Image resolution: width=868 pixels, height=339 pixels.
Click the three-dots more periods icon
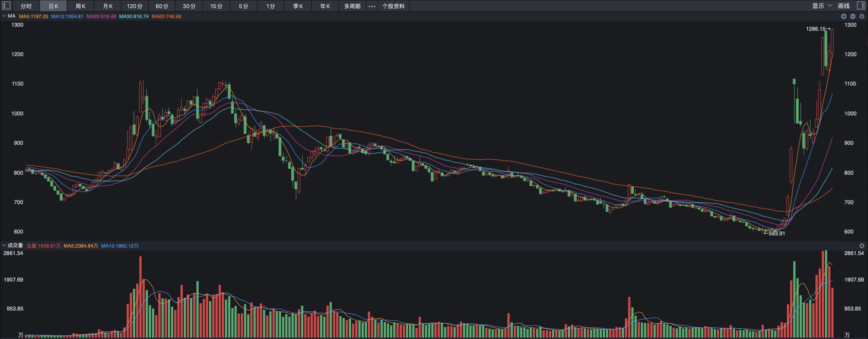[372, 6]
